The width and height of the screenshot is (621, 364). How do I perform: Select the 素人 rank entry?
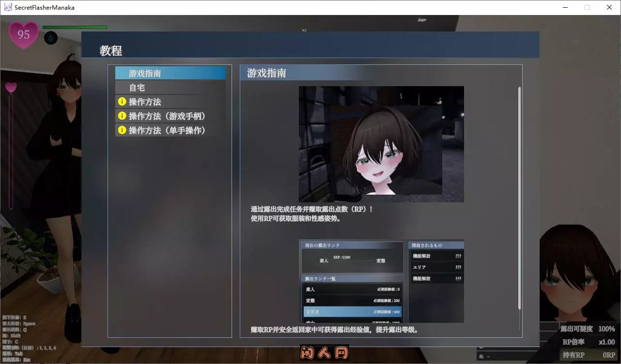[352, 289]
